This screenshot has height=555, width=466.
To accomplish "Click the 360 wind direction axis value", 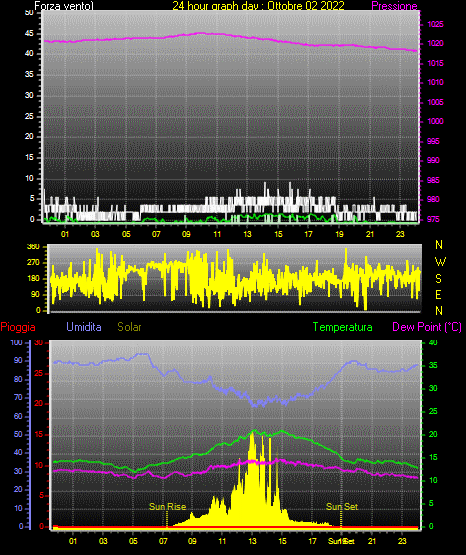I will 33,247.
